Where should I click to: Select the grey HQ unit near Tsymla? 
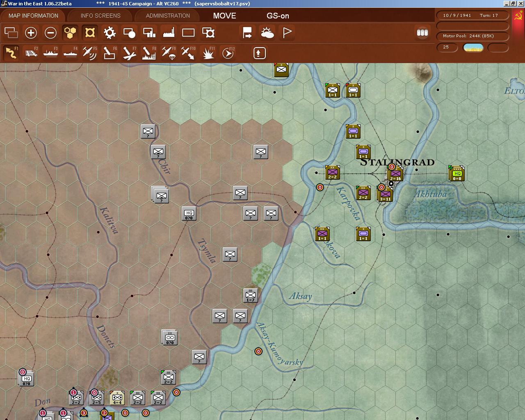[189, 213]
